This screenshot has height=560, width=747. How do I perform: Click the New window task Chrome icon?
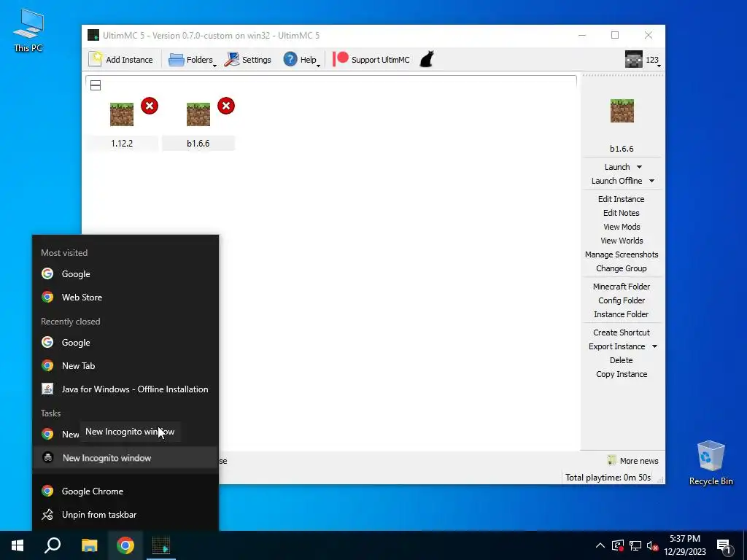pos(47,434)
